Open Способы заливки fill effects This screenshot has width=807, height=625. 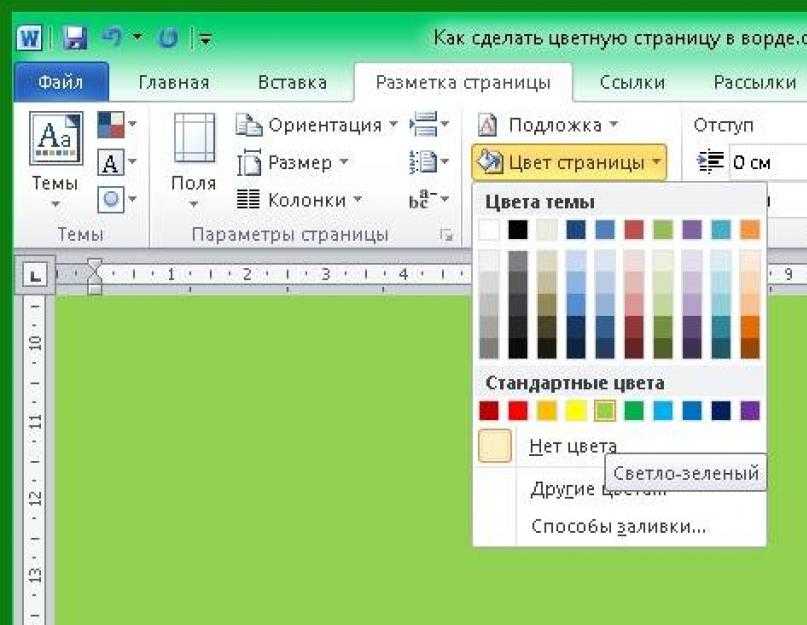(x=620, y=526)
